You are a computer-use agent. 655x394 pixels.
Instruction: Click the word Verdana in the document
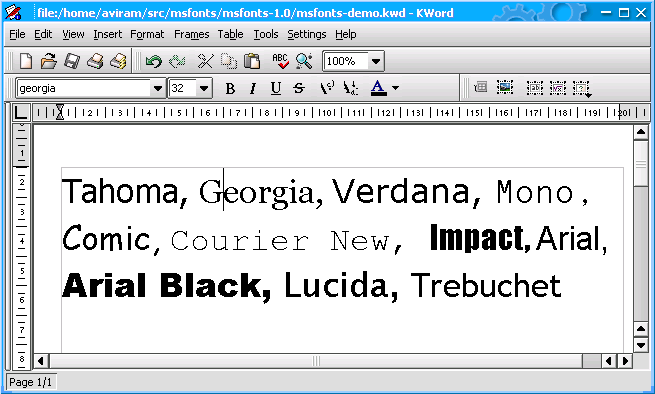(400, 191)
